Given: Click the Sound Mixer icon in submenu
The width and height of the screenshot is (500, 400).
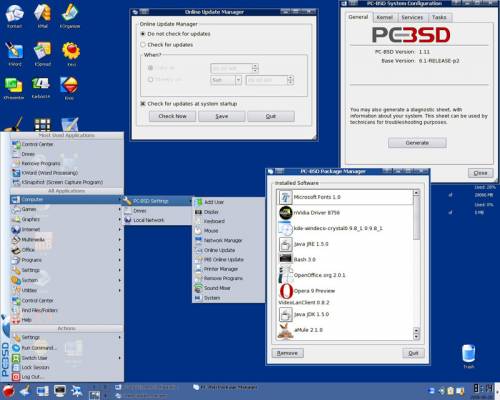Looking at the screenshot, I should point(199,288).
